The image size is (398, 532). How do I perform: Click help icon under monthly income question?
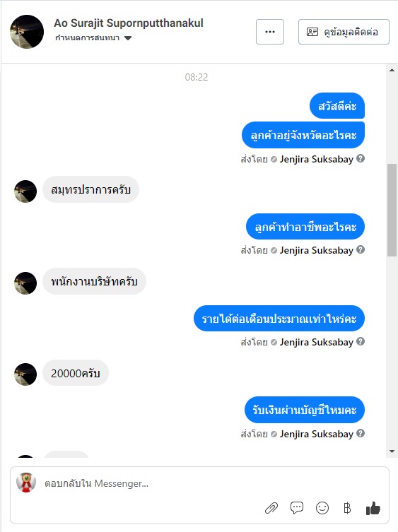click(x=361, y=341)
